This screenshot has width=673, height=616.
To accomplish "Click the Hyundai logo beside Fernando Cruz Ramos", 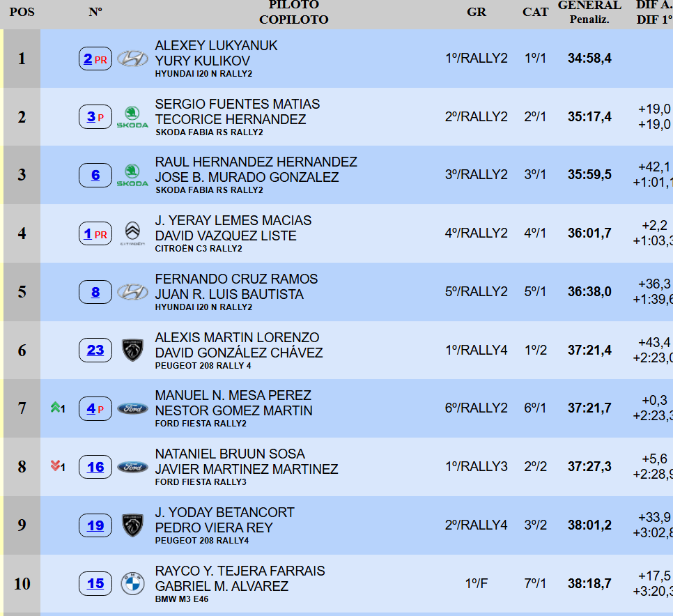I will tap(132, 292).
